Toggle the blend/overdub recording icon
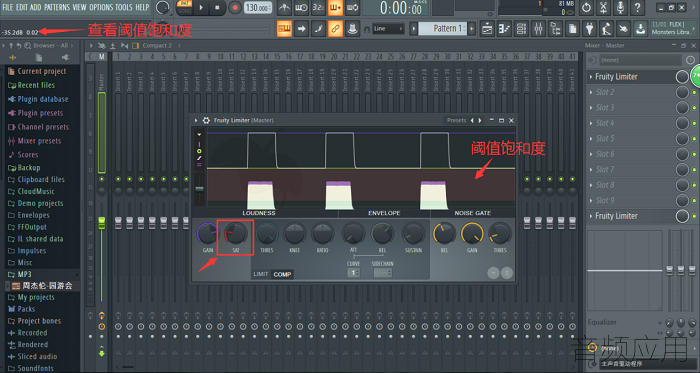The height and width of the screenshot is (373, 700). [x=335, y=7]
